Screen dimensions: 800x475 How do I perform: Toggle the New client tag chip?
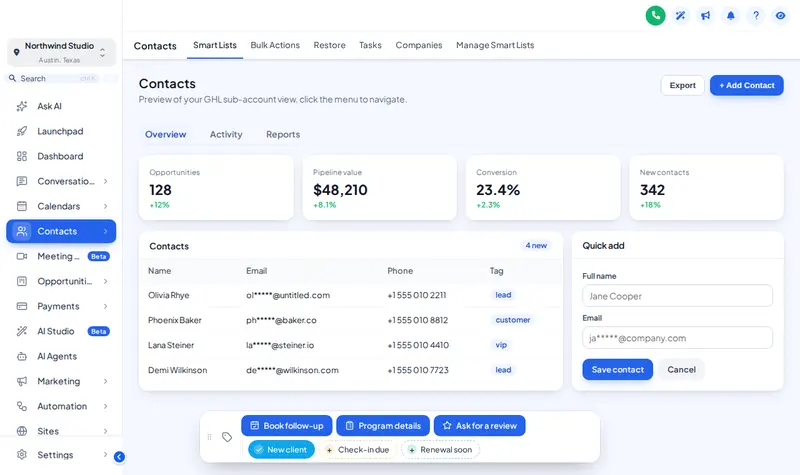click(x=281, y=449)
